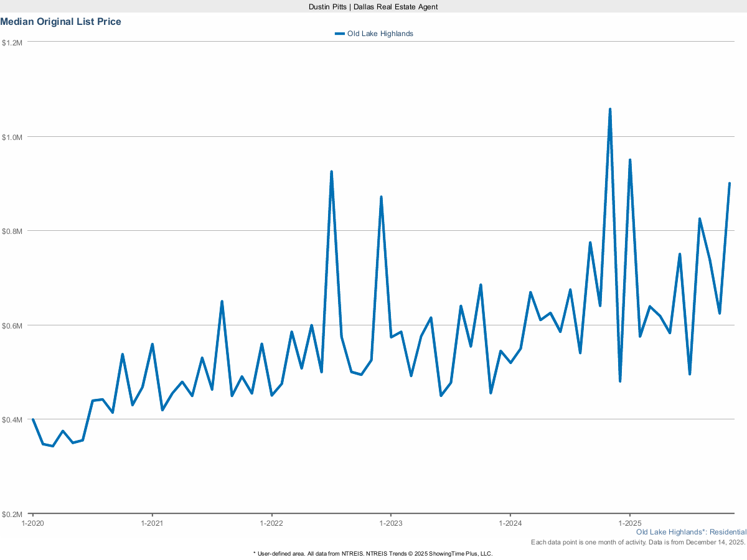Click the last data point on the line

(729, 184)
